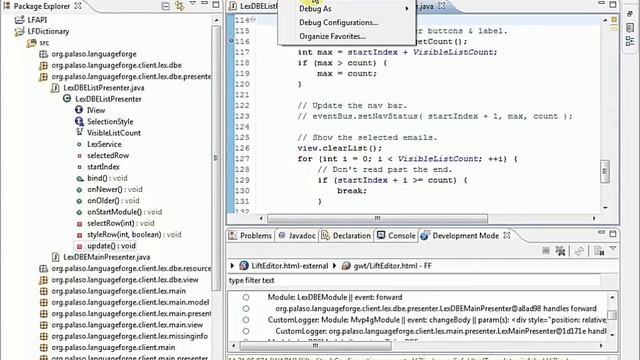Open LFAPI project in Package Explorer

pos(37,20)
